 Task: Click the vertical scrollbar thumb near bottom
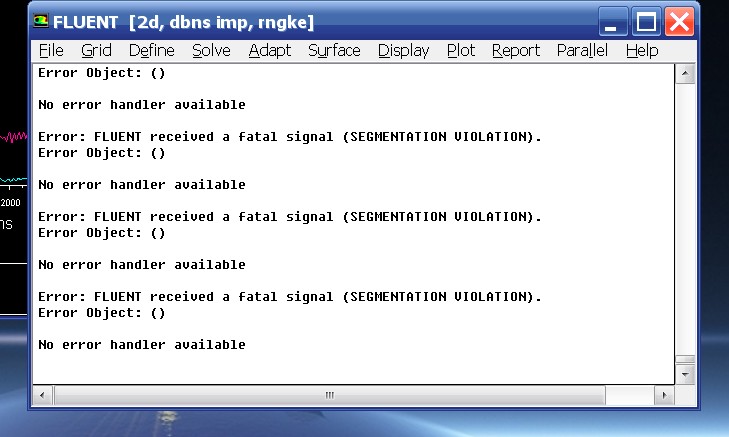click(685, 360)
